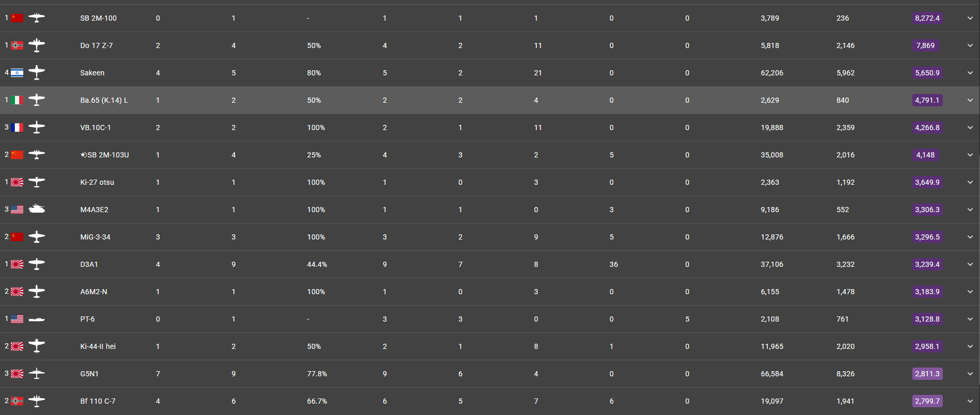Click the 2,811.3 score badge for G5N1

927,374
